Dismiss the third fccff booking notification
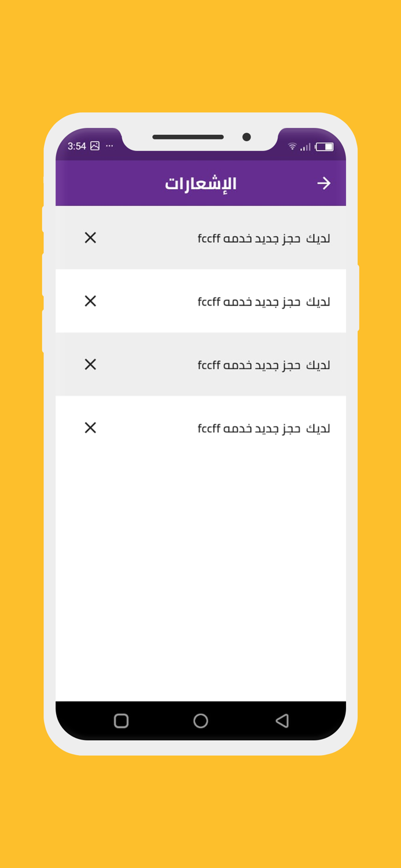The width and height of the screenshot is (401, 868). 90,365
